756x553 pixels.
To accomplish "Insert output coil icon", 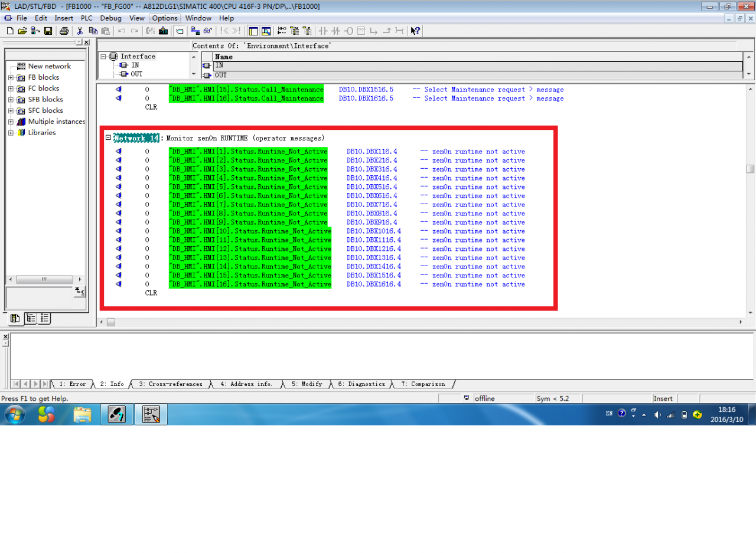I will click(348, 31).
